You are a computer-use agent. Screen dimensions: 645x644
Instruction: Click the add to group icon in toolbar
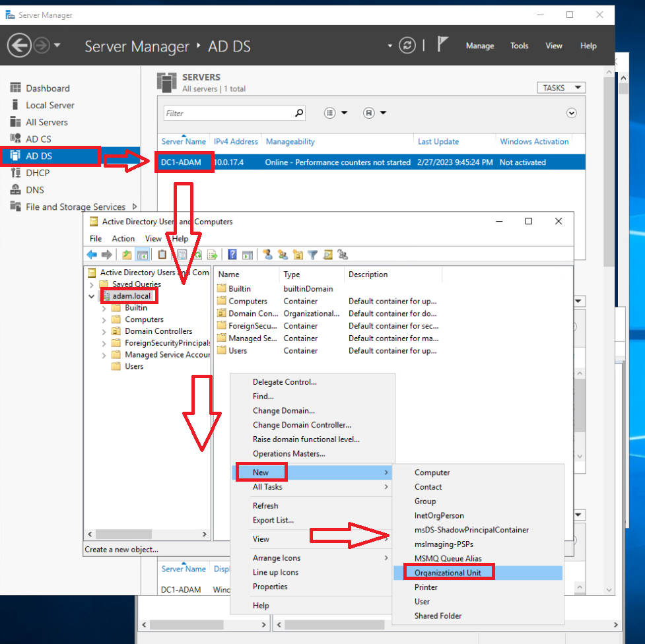(343, 255)
